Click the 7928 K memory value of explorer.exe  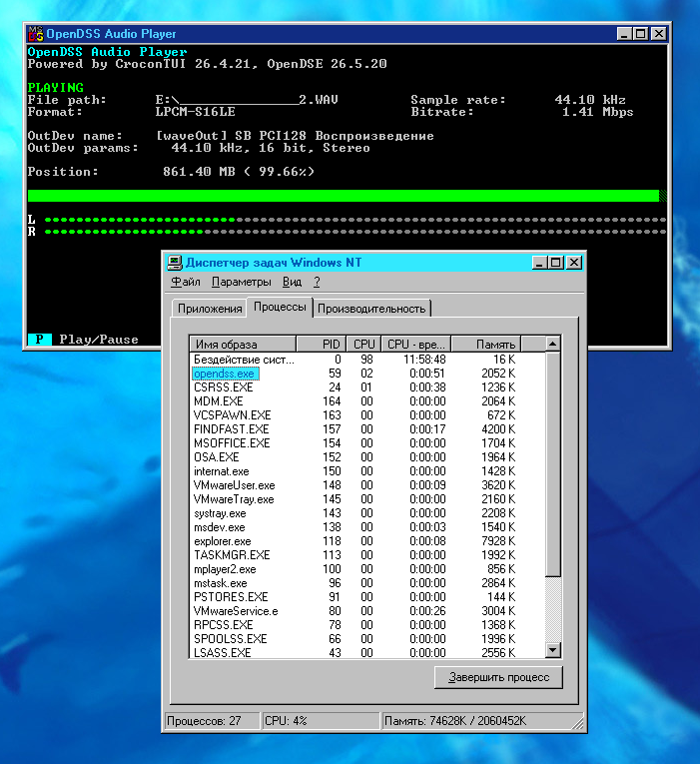click(x=498, y=541)
